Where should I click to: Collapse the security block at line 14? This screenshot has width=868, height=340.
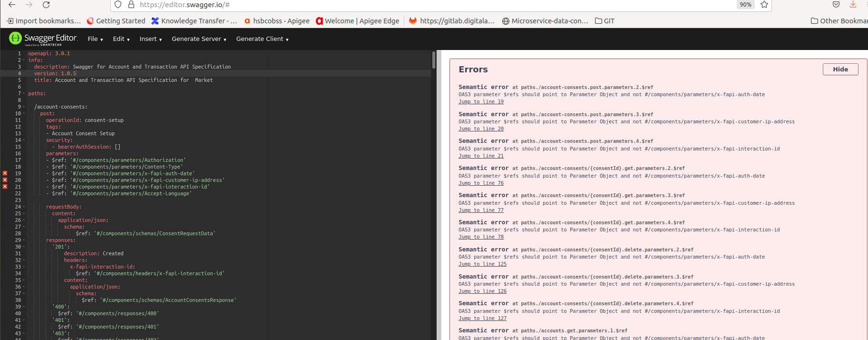click(x=24, y=140)
